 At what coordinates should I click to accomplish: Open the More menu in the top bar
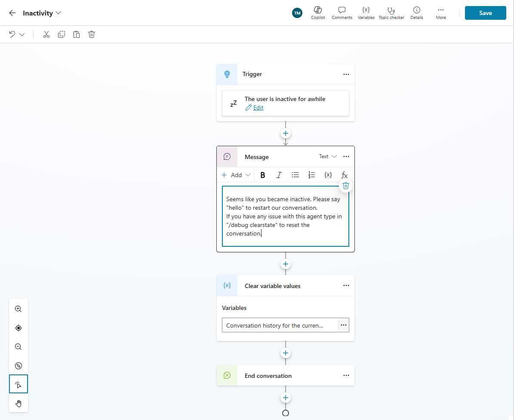pos(440,12)
